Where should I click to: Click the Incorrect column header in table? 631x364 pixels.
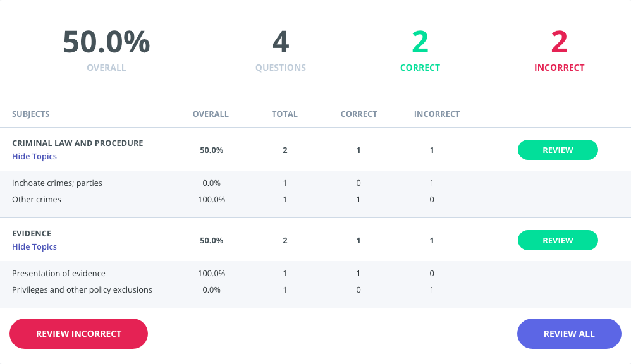coord(437,114)
